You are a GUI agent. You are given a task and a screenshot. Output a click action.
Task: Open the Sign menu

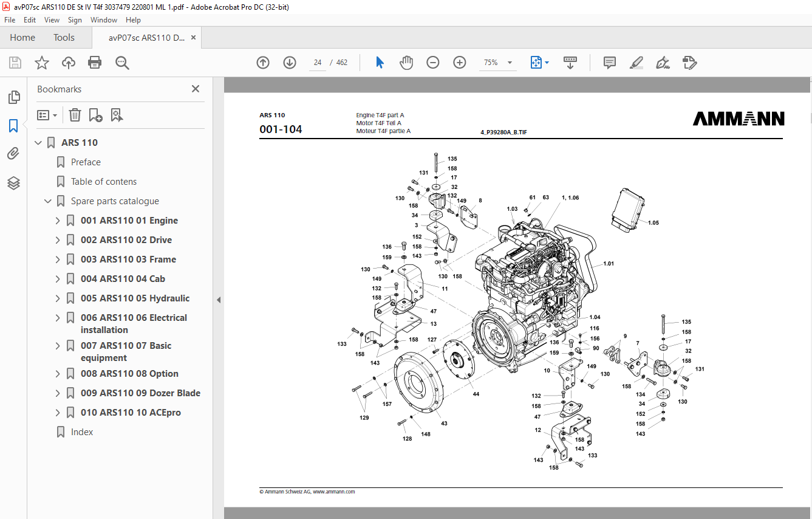[x=75, y=20]
